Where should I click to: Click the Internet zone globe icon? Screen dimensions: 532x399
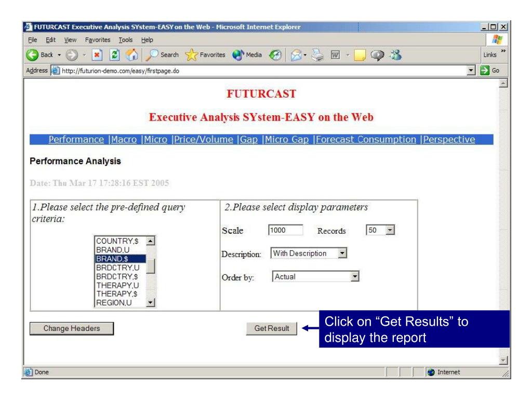431,372
